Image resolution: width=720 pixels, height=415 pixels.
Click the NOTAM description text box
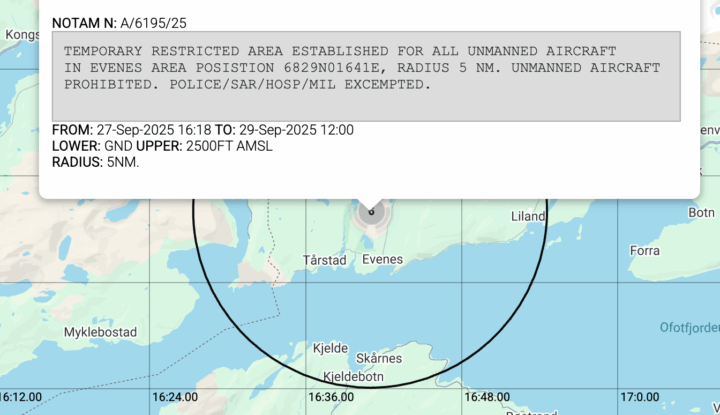[366, 76]
